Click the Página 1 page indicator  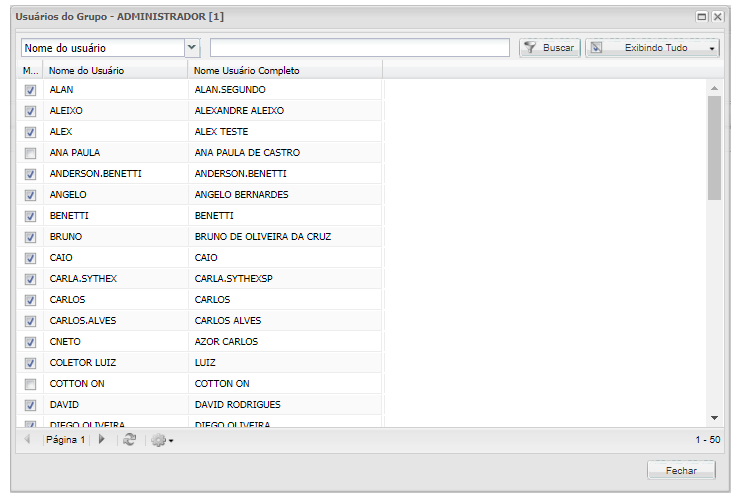pos(65,440)
